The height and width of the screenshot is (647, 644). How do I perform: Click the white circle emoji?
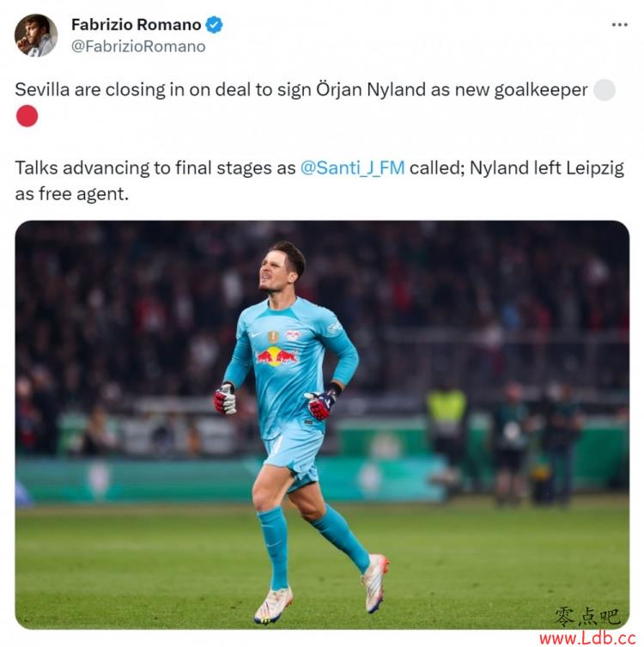(x=604, y=89)
